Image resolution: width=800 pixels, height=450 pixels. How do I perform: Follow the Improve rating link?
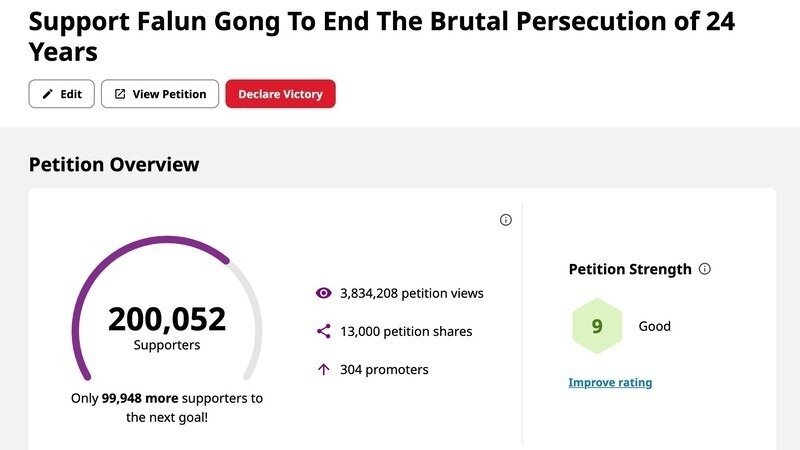(610, 382)
